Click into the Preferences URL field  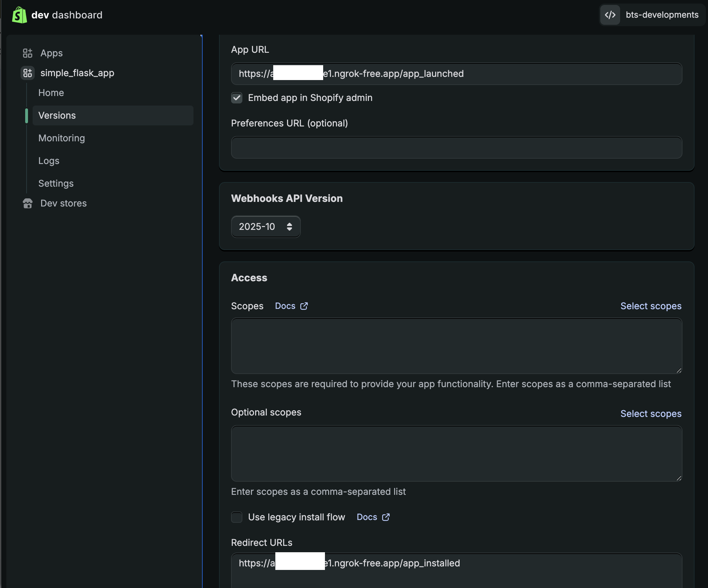(x=456, y=147)
